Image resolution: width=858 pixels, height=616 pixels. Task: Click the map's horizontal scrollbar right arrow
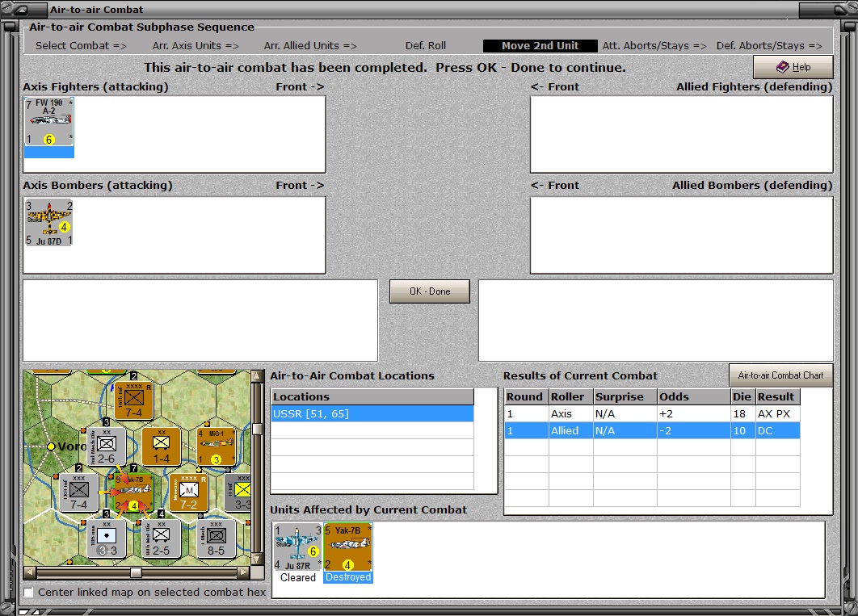[x=243, y=572]
